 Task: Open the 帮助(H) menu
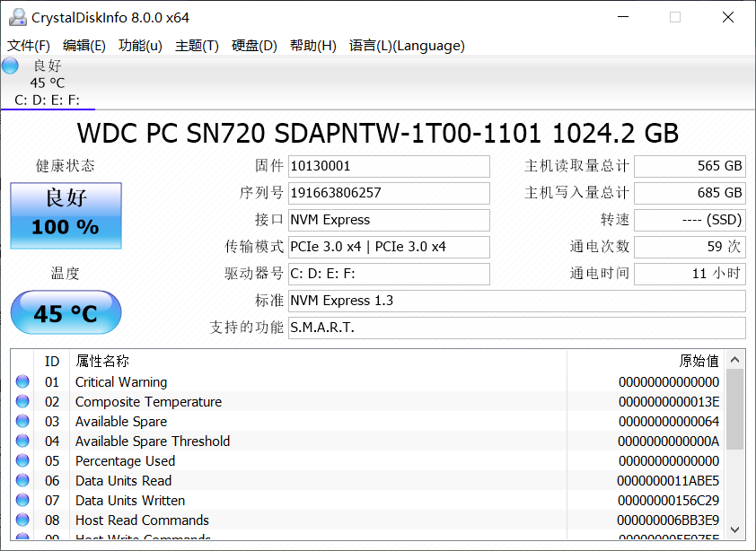tap(313, 46)
